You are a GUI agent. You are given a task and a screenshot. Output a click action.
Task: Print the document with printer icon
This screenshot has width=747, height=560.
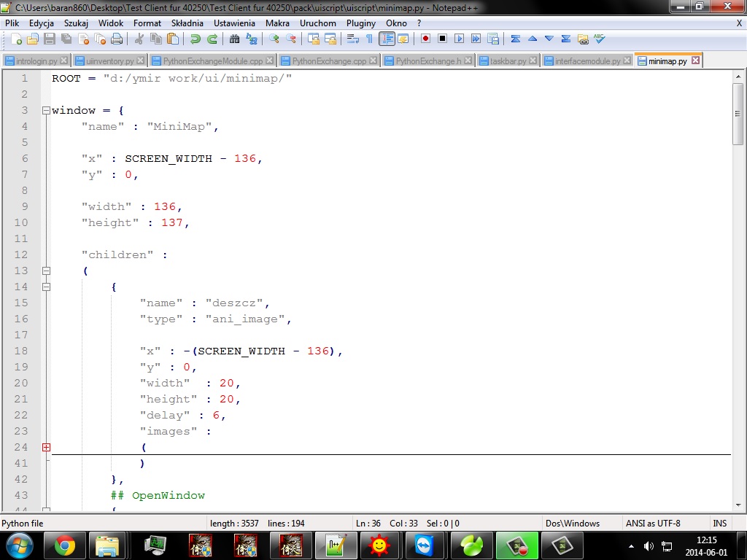point(117,39)
